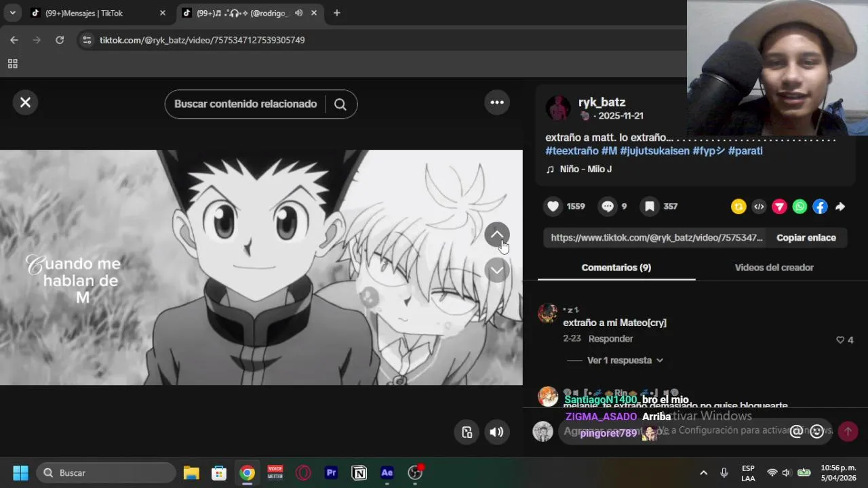This screenshot has height=488, width=868.
Task: Open File Explorer from taskbar
Action: click(191, 473)
